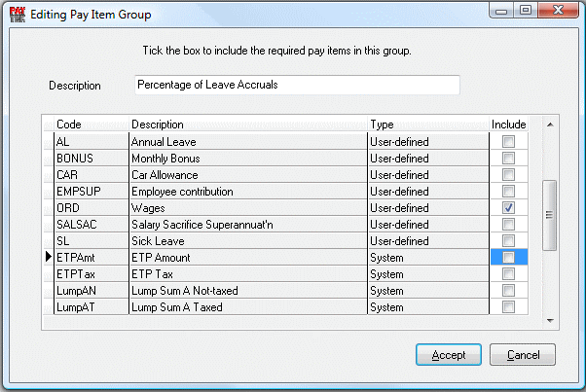Tick the ETP Tax include checkbox
Image resolution: width=586 pixels, height=392 pixels.
click(x=508, y=273)
